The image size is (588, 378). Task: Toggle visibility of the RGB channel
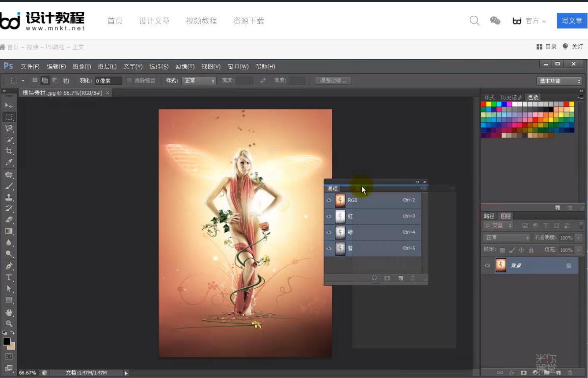tap(329, 200)
